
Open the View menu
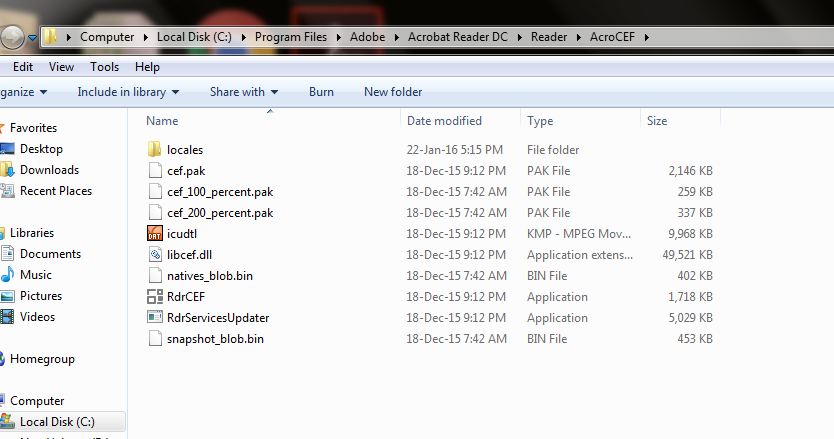pyautogui.click(x=61, y=67)
